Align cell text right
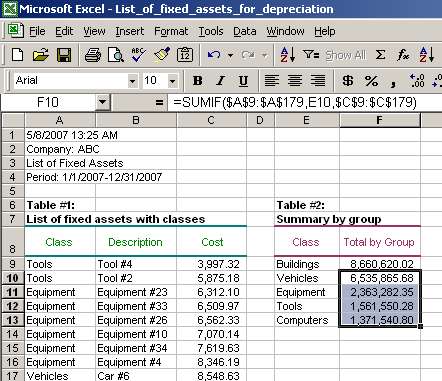The image size is (442, 381). tap(318, 81)
